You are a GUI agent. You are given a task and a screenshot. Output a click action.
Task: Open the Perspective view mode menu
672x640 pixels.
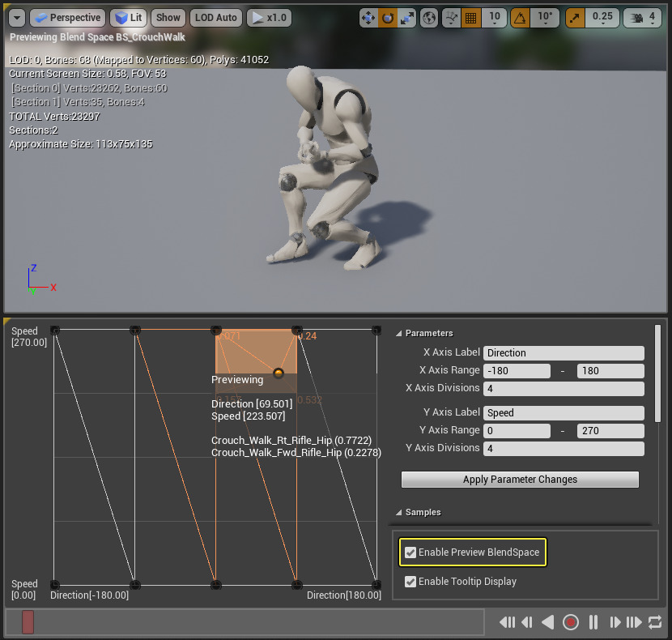[67, 18]
